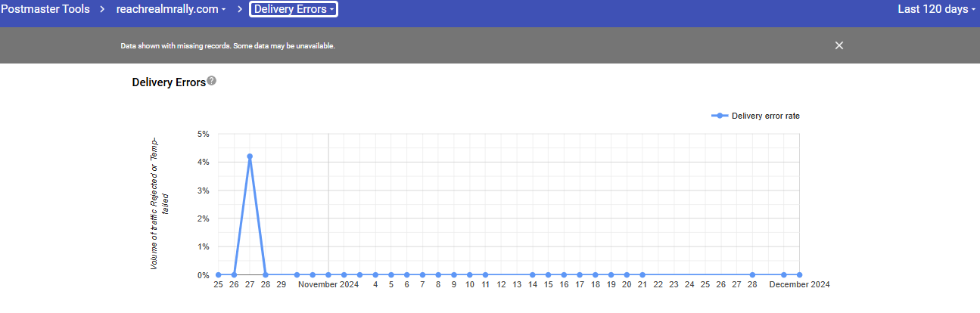Select the 4.2% peak data point on 27th
Viewport: 980px width, 313px height.
(x=250, y=156)
